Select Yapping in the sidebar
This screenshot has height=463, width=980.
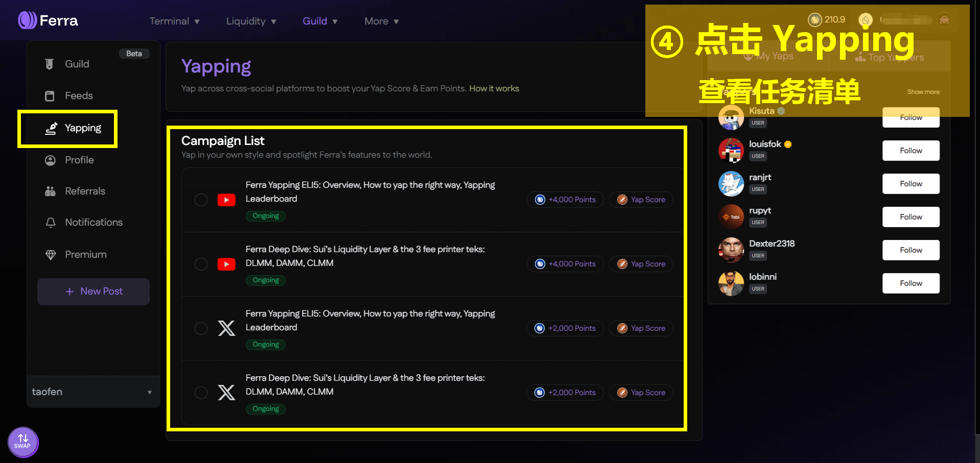click(x=73, y=128)
